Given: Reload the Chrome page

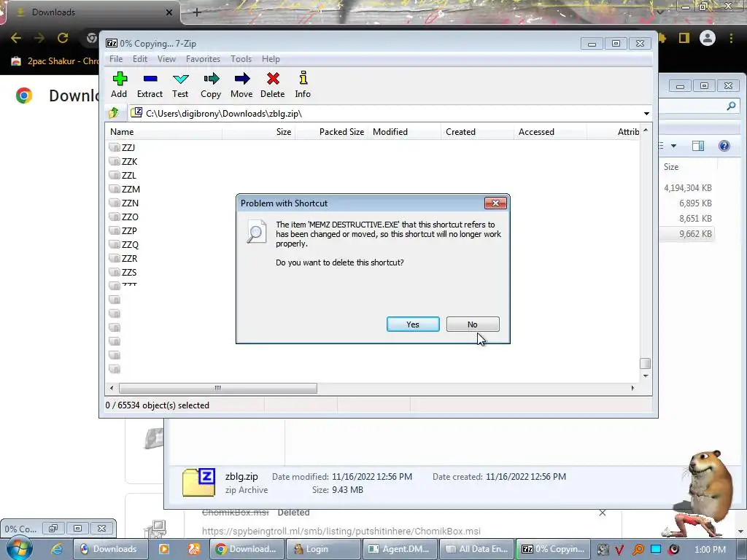Looking at the screenshot, I should pos(63,38).
